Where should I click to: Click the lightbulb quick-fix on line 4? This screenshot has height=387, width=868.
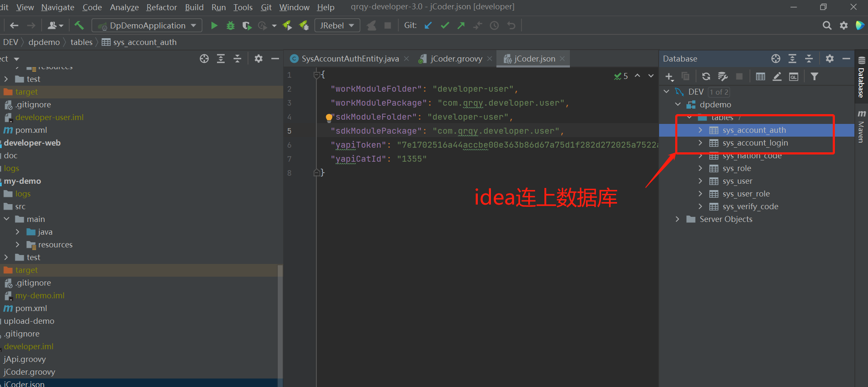pyautogui.click(x=329, y=118)
